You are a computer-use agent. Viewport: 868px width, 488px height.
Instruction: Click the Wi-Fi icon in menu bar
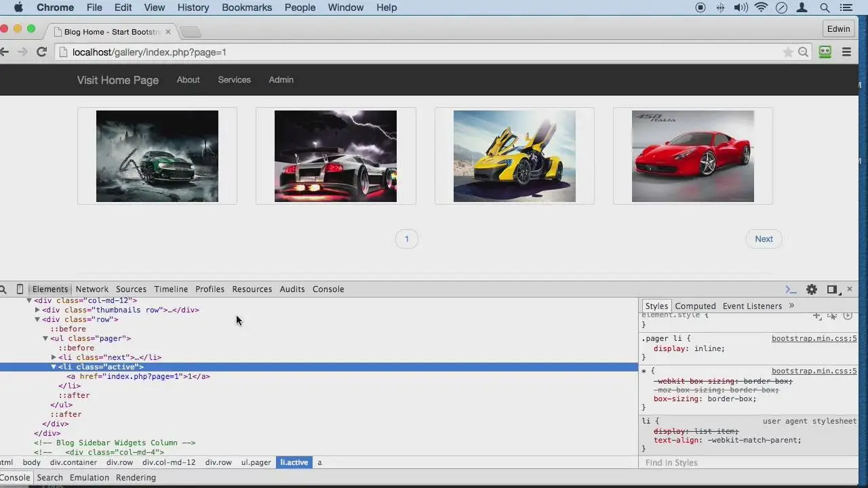(761, 7)
